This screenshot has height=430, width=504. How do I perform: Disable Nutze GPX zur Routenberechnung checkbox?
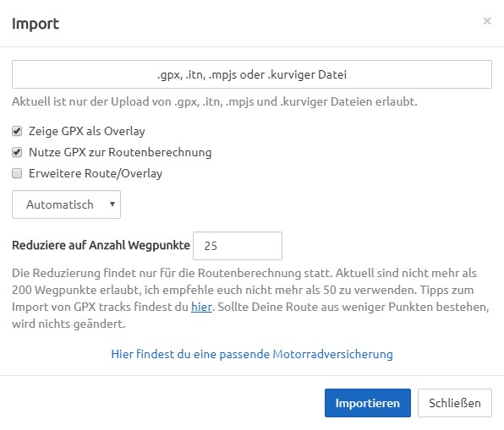[x=17, y=152]
